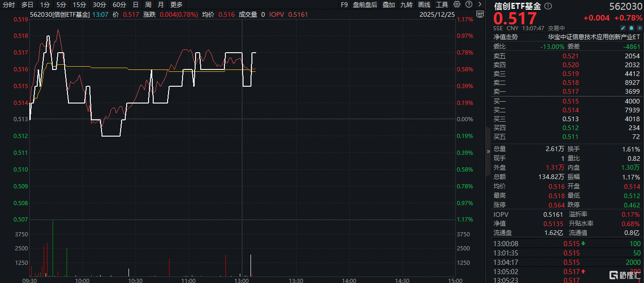Select the 日 daily chart tab
The height and width of the screenshot is (283, 644).
click(136, 5)
